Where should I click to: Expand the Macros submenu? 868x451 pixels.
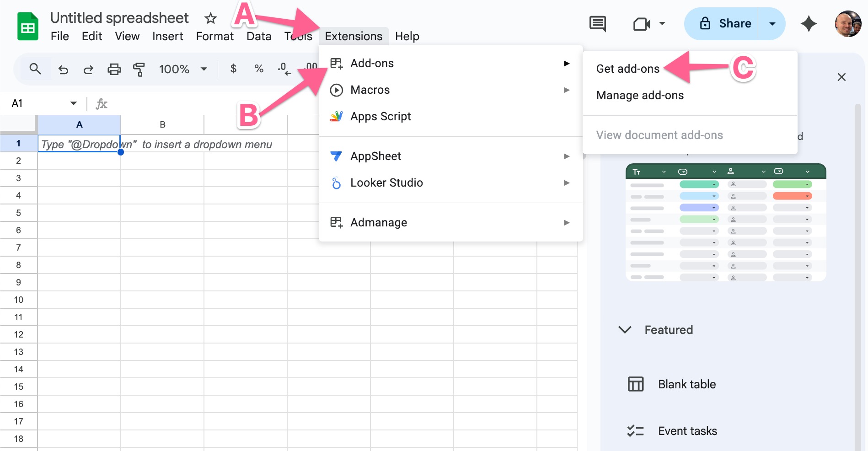pyautogui.click(x=450, y=90)
